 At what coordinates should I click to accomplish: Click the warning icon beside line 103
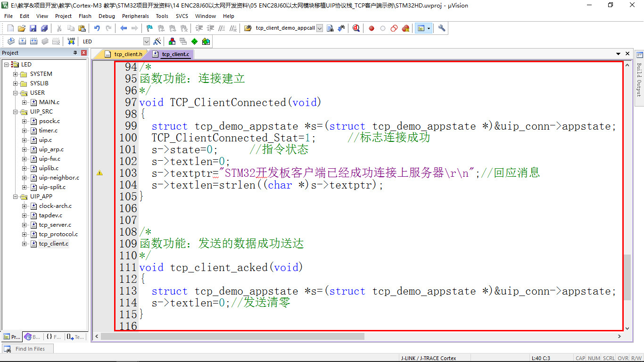pyautogui.click(x=99, y=173)
